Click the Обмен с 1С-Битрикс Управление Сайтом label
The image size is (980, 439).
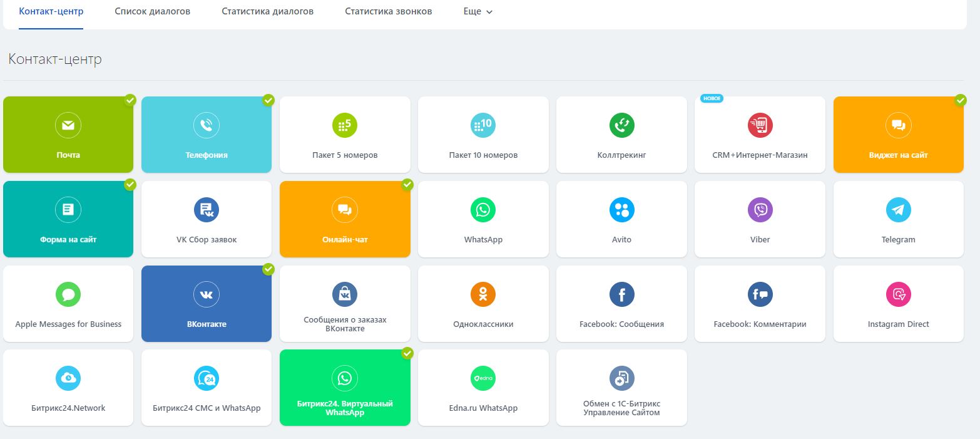click(621, 408)
